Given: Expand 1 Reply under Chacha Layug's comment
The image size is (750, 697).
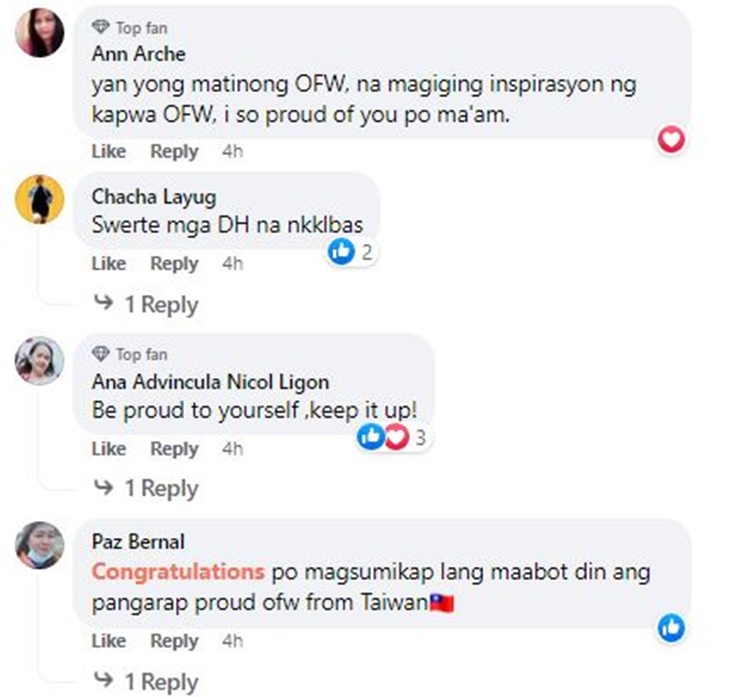Looking at the screenshot, I should click(161, 304).
